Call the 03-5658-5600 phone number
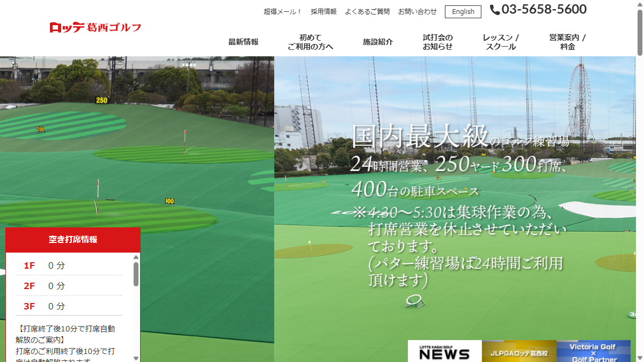Screen dimensions: 644x362 [x=544, y=10]
